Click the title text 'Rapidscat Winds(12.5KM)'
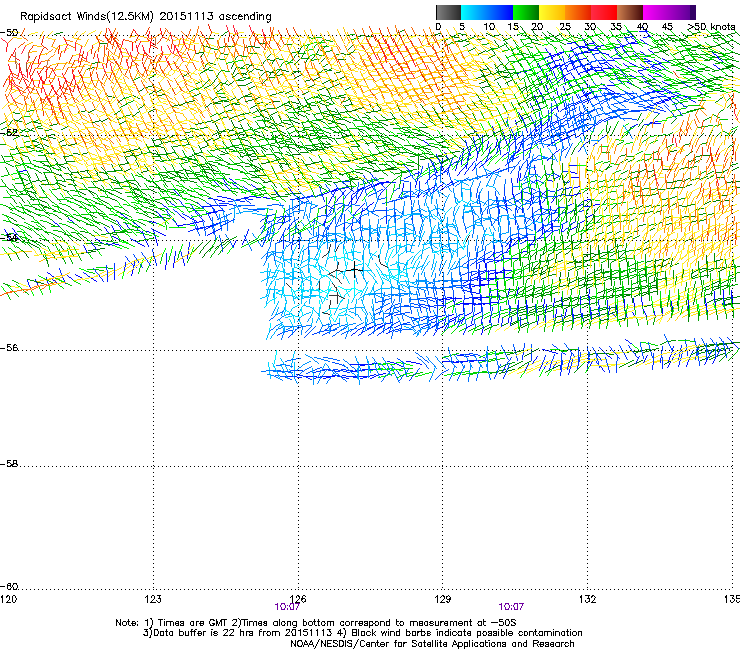The height and width of the screenshot is (650, 740). tap(87, 17)
